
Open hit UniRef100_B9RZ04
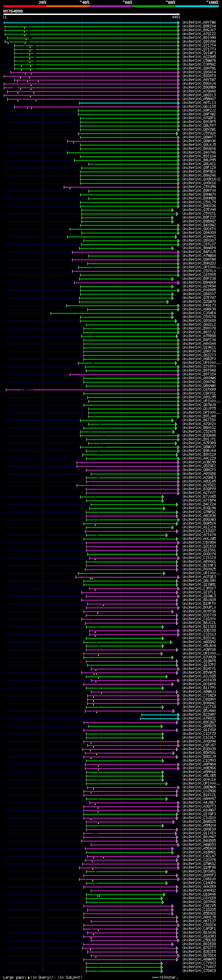(199, 27)
